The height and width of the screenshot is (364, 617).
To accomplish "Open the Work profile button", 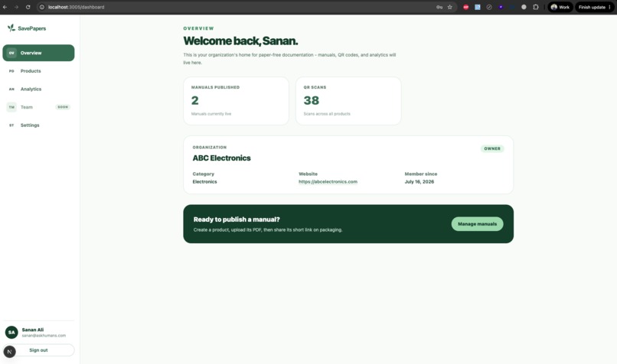I will pos(560,7).
